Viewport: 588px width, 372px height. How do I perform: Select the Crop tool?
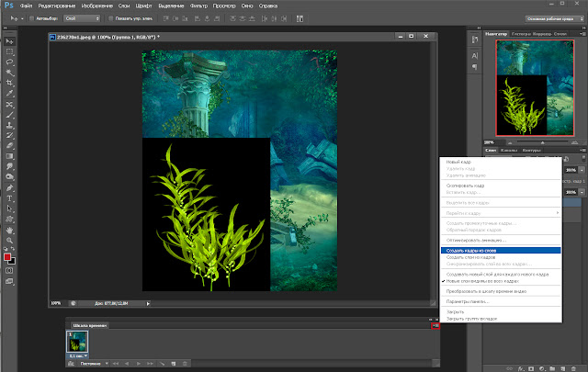point(9,83)
